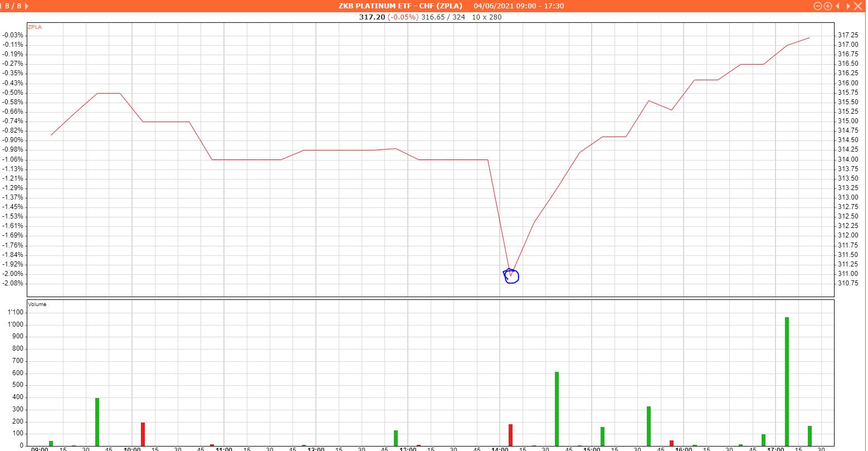The height and width of the screenshot is (451, 868).
Task: Click last price 317.20 in quote line
Action: pyautogui.click(x=373, y=17)
